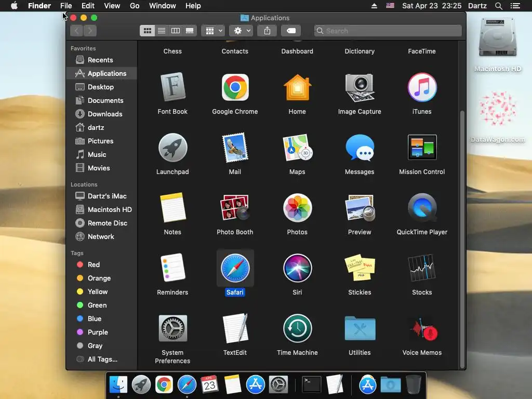Open Terminal from the Dock
This screenshot has width=532, height=399.
[x=311, y=384]
